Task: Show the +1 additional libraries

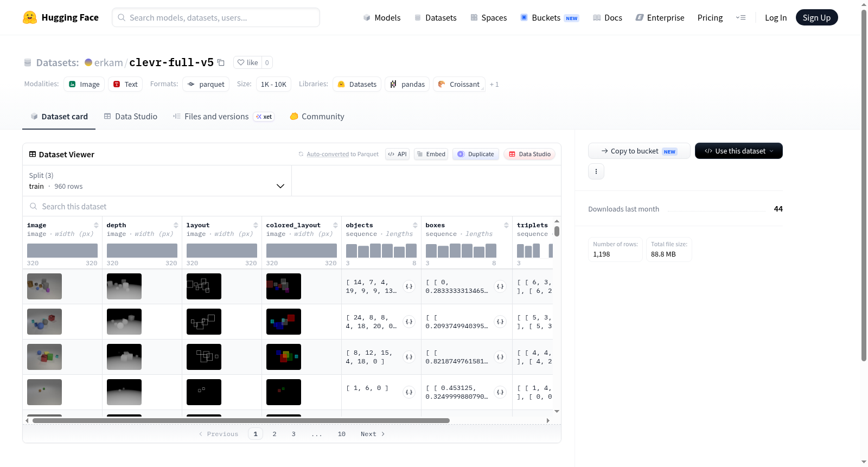Action: pos(494,84)
